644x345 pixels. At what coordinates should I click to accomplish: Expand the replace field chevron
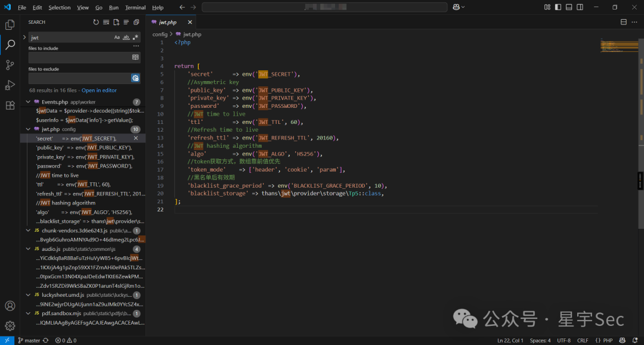click(x=24, y=38)
